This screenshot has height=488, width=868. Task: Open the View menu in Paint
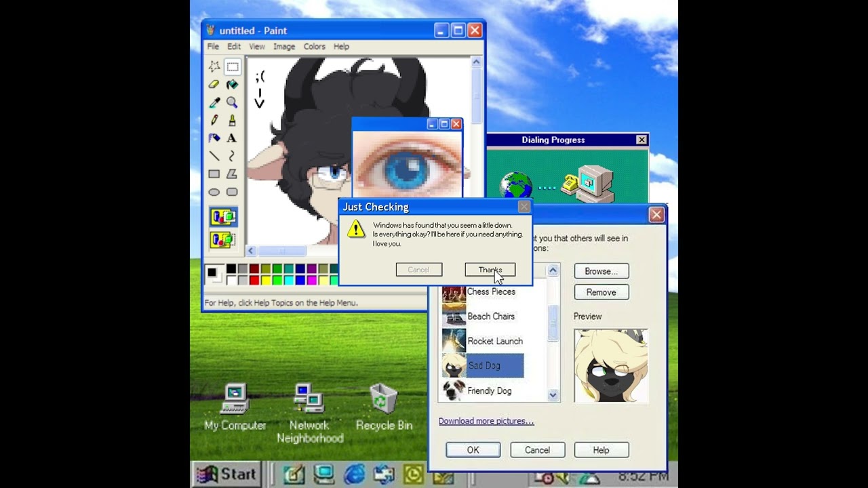coord(257,47)
